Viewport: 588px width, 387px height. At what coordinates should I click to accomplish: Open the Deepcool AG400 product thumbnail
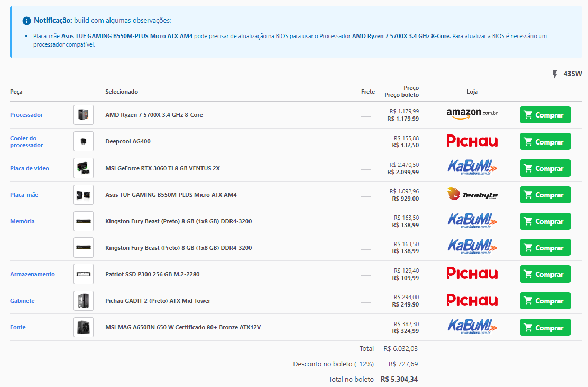(84, 141)
